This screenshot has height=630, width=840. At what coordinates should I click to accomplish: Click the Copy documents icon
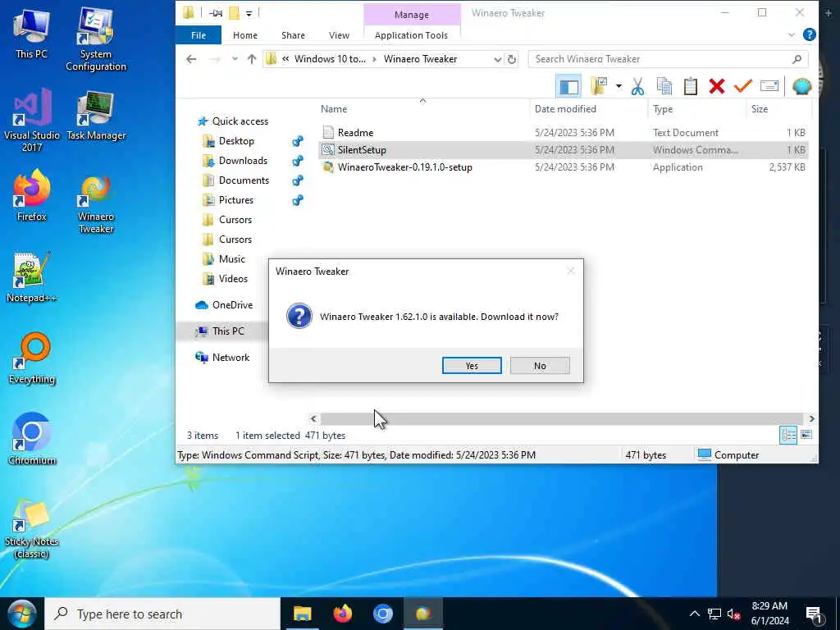664,86
